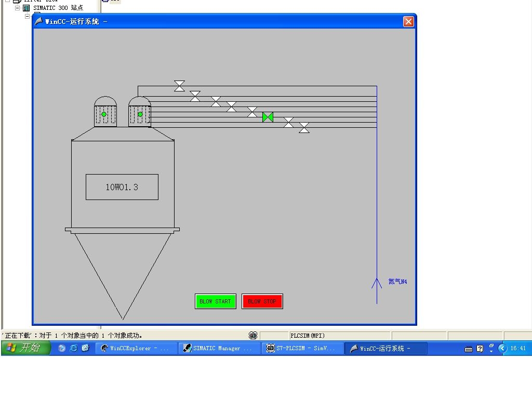Click the SIMATIC 300 station icon in the tree
Image resolution: width=532 pixels, height=399 pixels.
[x=26, y=8]
